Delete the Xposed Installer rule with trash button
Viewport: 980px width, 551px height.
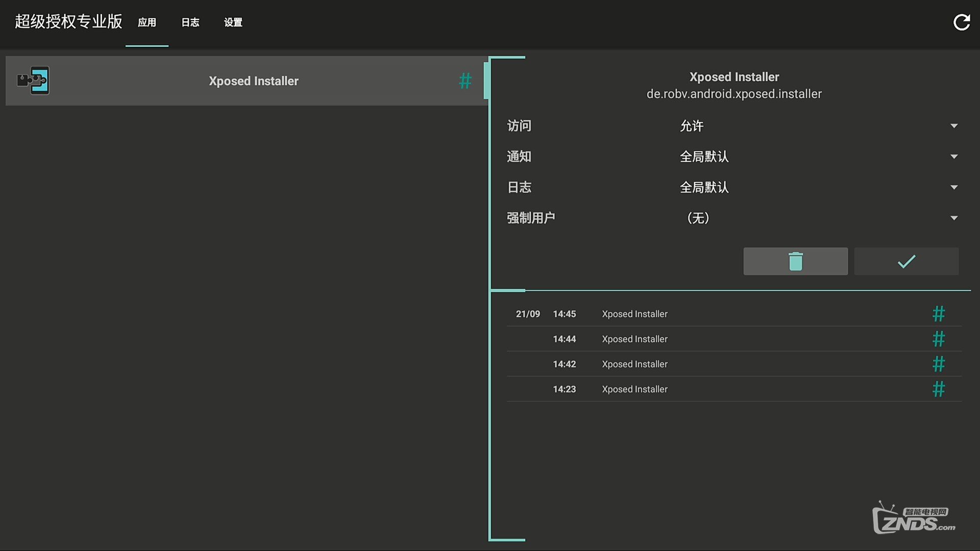coord(795,261)
